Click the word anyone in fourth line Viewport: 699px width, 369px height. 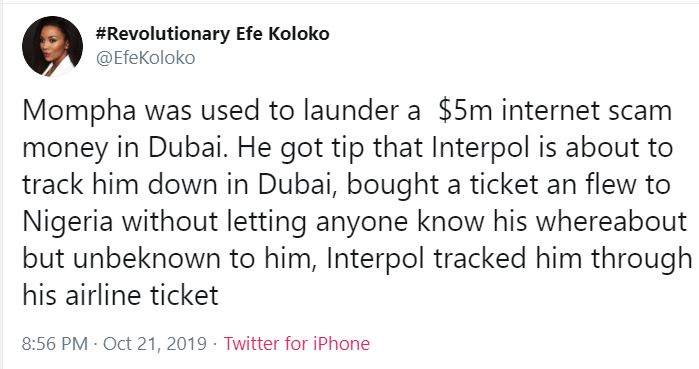(362, 223)
